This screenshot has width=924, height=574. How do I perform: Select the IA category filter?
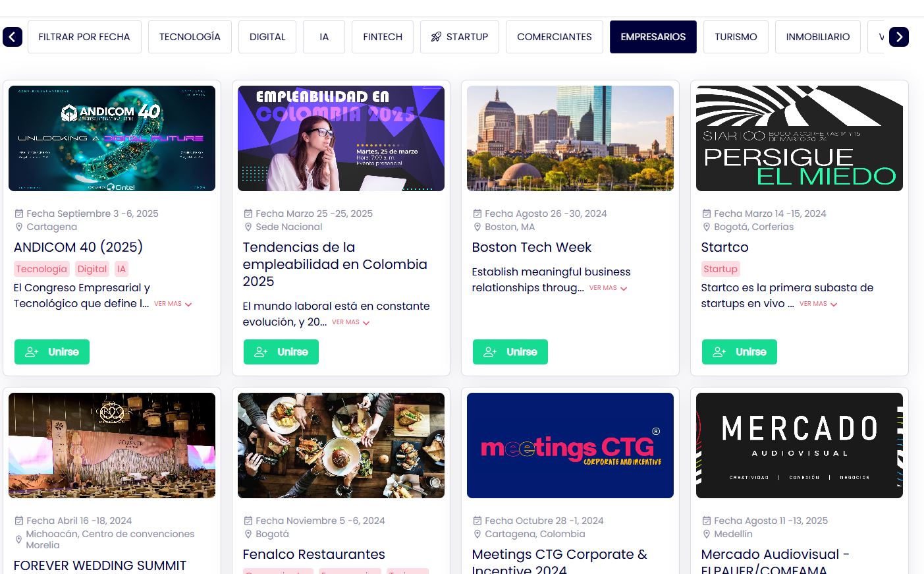(324, 37)
